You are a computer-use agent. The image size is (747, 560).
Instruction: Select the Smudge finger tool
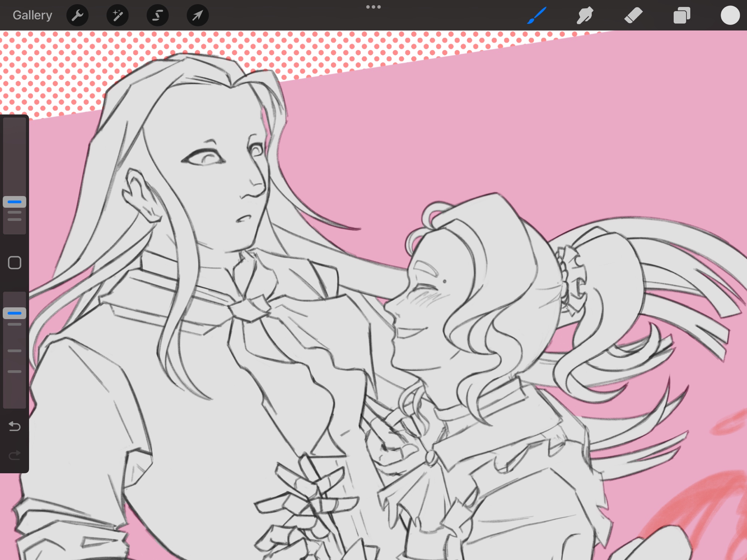585,15
